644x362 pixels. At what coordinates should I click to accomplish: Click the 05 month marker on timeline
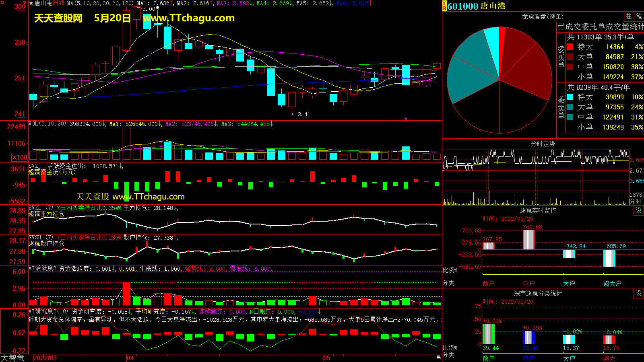coord(326,358)
